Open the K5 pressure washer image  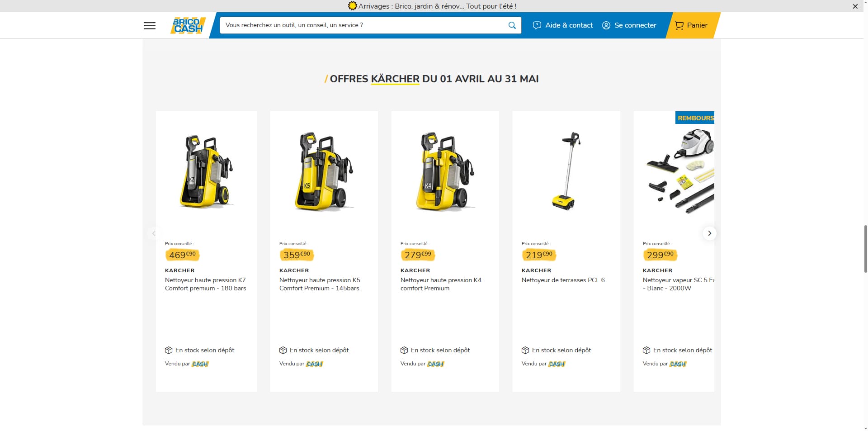(x=324, y=171)
